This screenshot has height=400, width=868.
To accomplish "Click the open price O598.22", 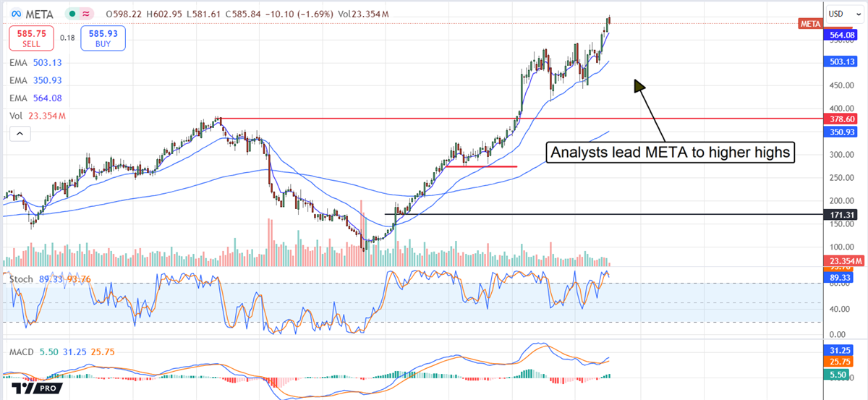I will click(125, 14).
